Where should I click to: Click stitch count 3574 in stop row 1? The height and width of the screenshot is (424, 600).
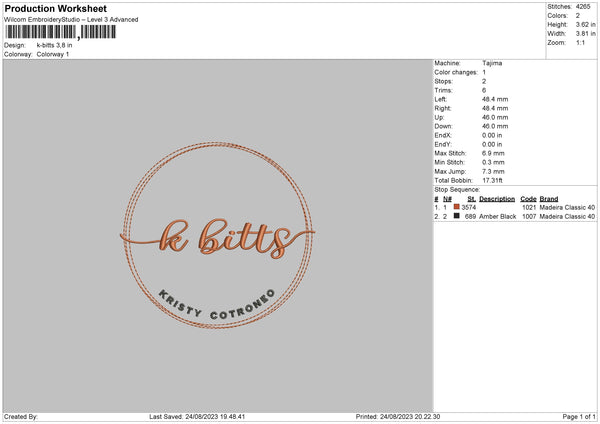(469, 207)
